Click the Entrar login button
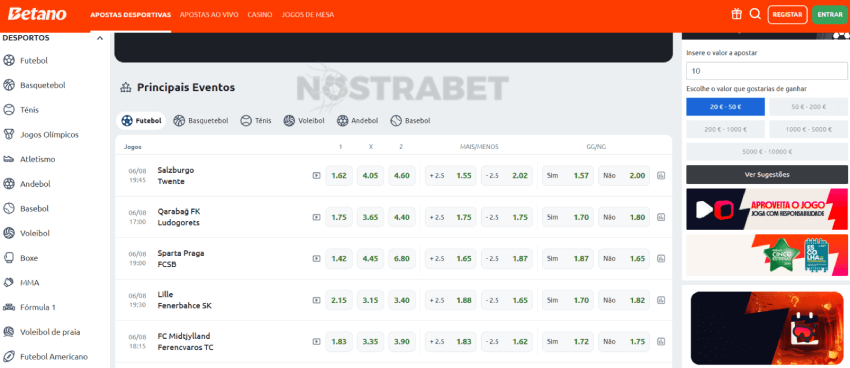 click(829, 15)
